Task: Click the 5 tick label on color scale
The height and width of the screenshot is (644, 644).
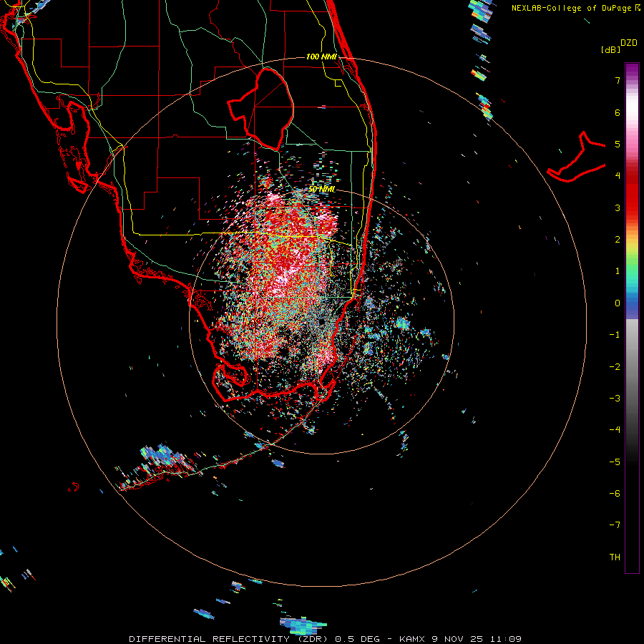Action: [618, 144]
